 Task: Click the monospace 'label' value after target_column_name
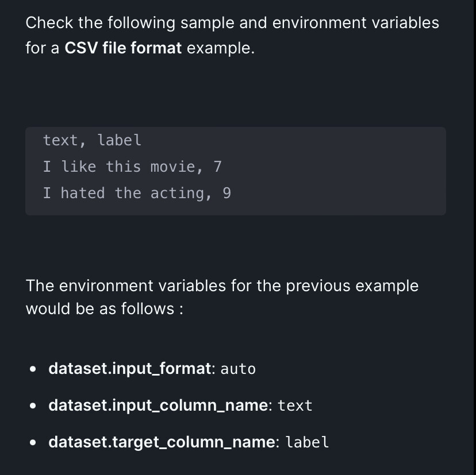point(307,442)
